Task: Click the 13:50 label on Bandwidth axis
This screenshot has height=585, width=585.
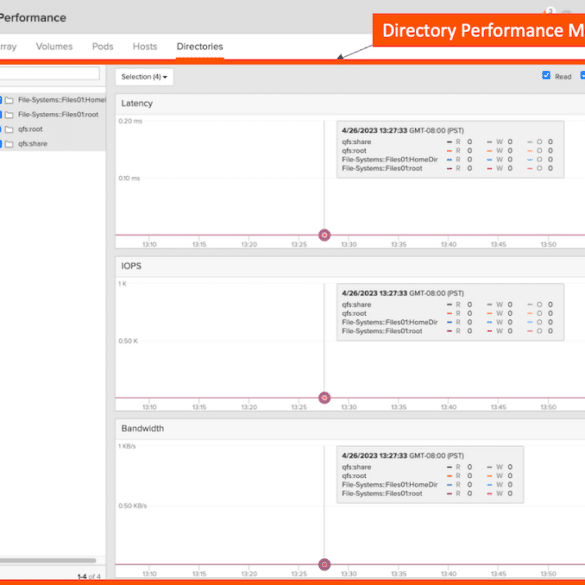Action: pyautogui.click(x=548, y=574)
